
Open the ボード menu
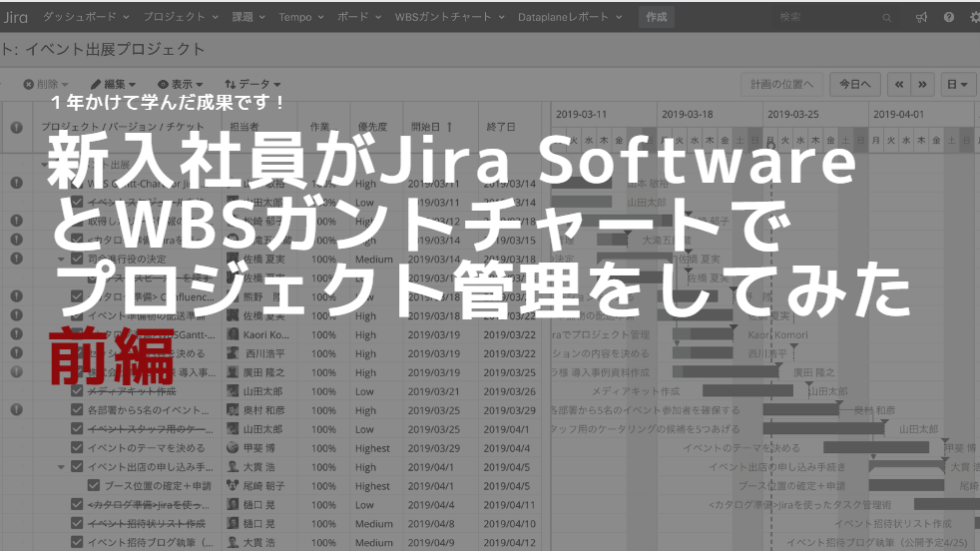coord(358,17)
